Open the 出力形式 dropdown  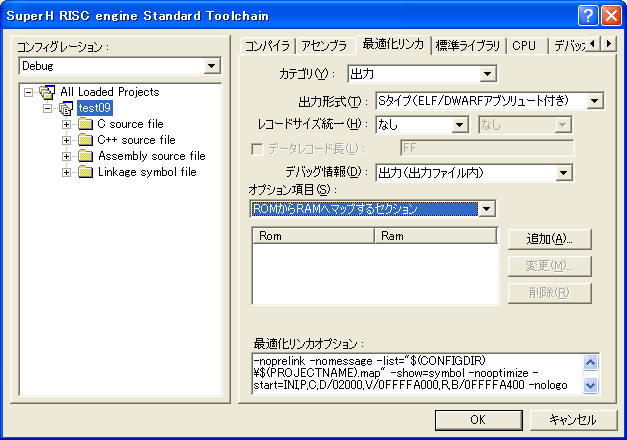(x=595, y=100)
